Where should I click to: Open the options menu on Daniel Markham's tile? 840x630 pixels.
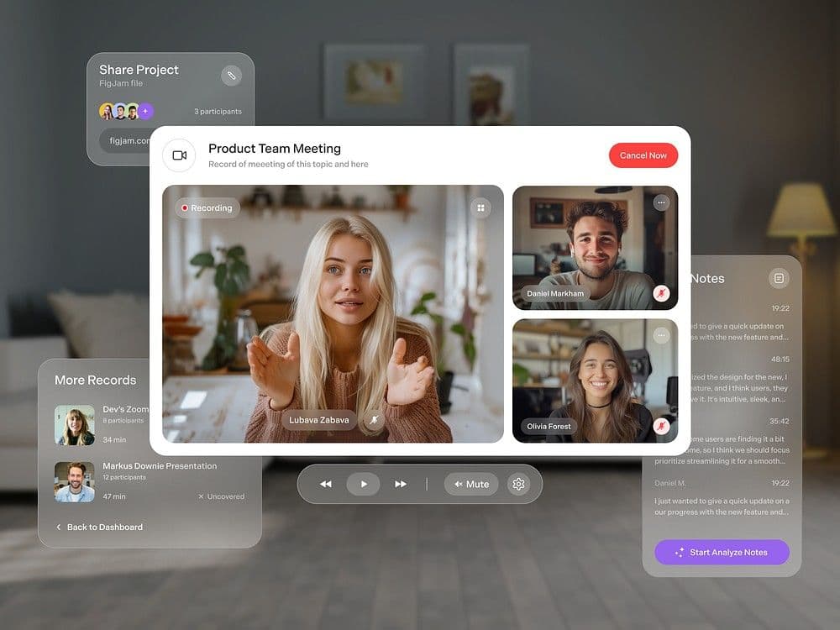pos(661,202)
